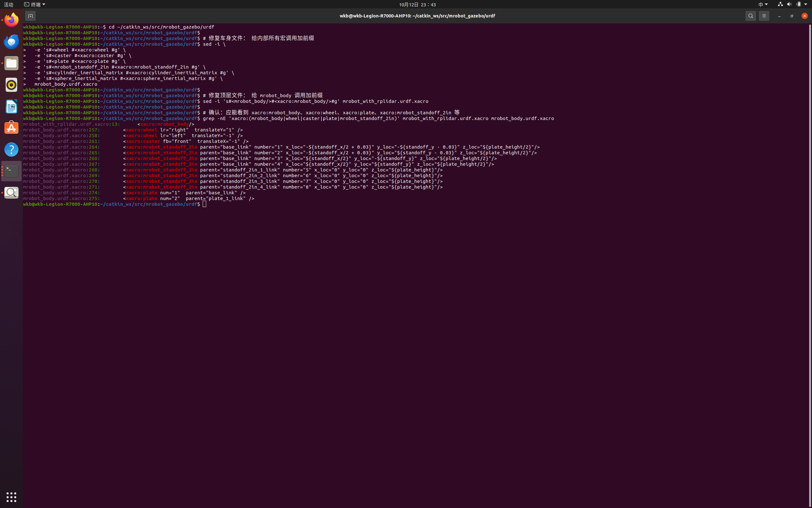Expand the system menu arrow at top right
The image size is (812, 508).
pos(806,4)
